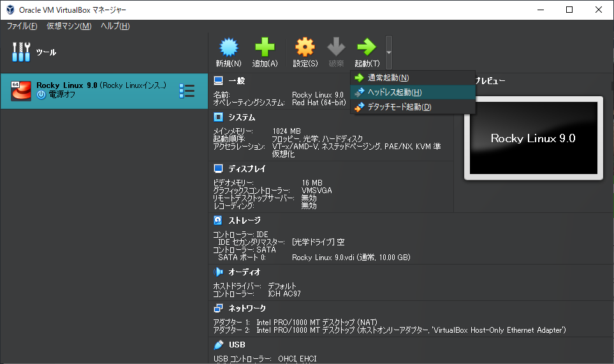This screenshot has height=364, width=614.
Task: Click the USB plug icon
Action: click(x=218, y=344)
